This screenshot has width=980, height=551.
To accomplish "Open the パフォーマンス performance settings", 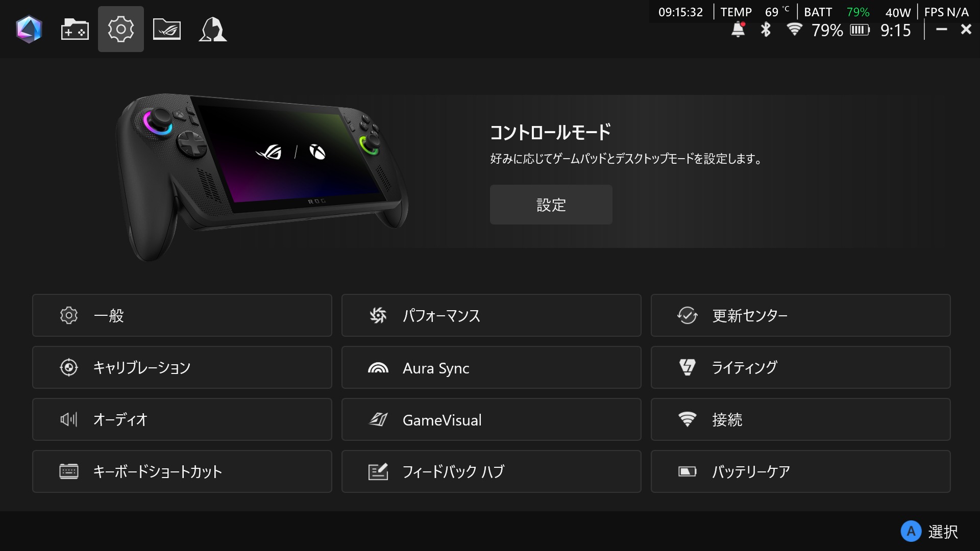I will pos(492,315).
